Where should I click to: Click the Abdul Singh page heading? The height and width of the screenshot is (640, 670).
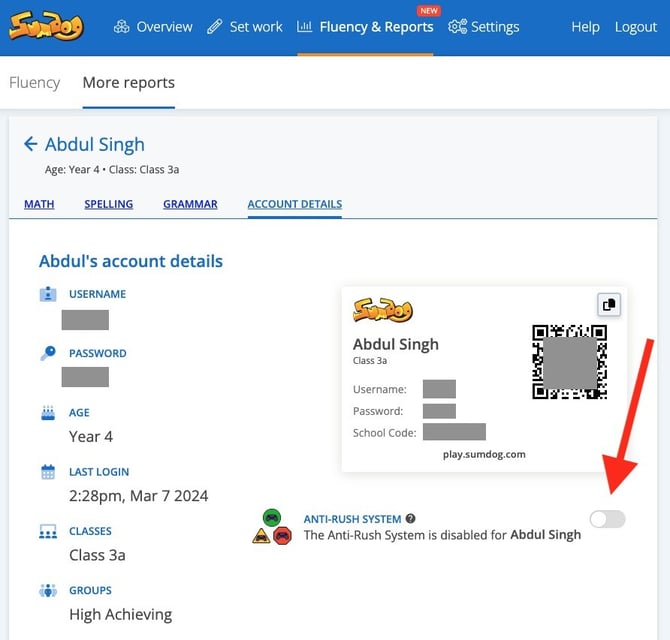point(95,144)
